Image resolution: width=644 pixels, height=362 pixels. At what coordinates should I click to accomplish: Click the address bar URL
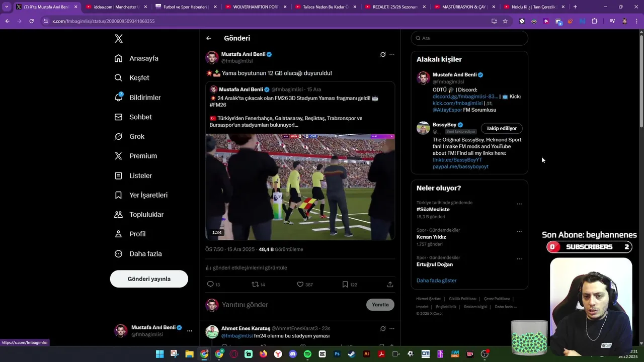coord(104,21)
